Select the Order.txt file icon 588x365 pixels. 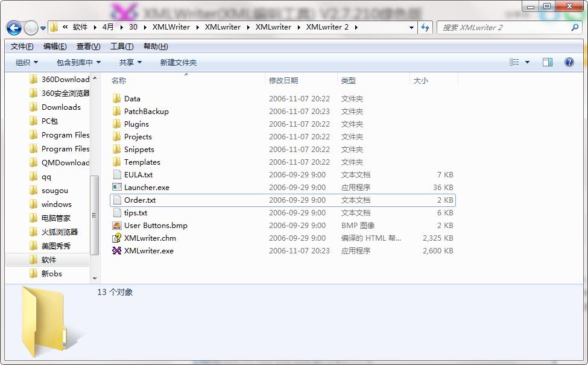click(x=117, y=200)
